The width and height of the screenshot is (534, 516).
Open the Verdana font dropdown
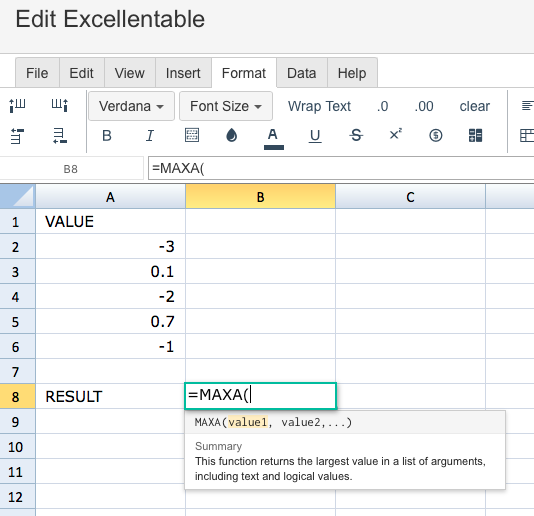[131, 106]
